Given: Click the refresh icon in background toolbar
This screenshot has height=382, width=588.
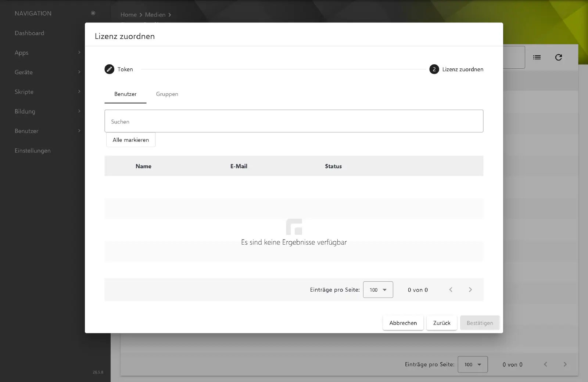Looking at the screenshot, I should [x=559, y=57].
